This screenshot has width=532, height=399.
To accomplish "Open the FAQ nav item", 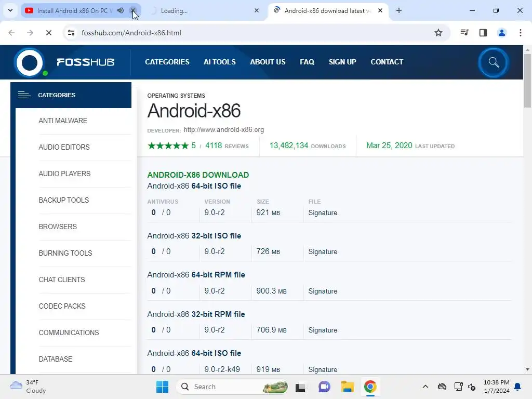I will [307, 62].
